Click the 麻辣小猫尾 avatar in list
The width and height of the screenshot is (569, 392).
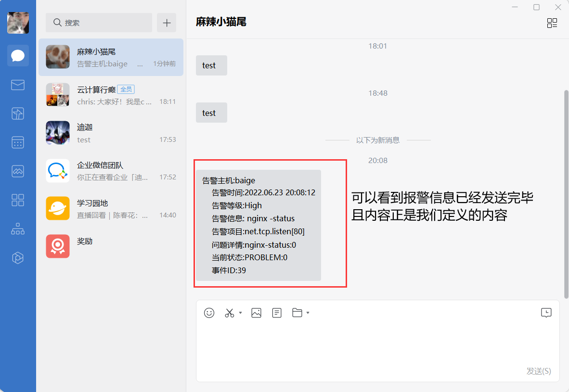coord(58,57)
